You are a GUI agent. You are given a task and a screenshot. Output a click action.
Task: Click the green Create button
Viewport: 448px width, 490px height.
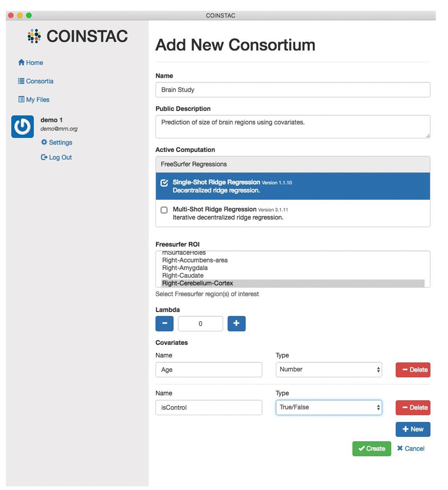click(372, 448)
